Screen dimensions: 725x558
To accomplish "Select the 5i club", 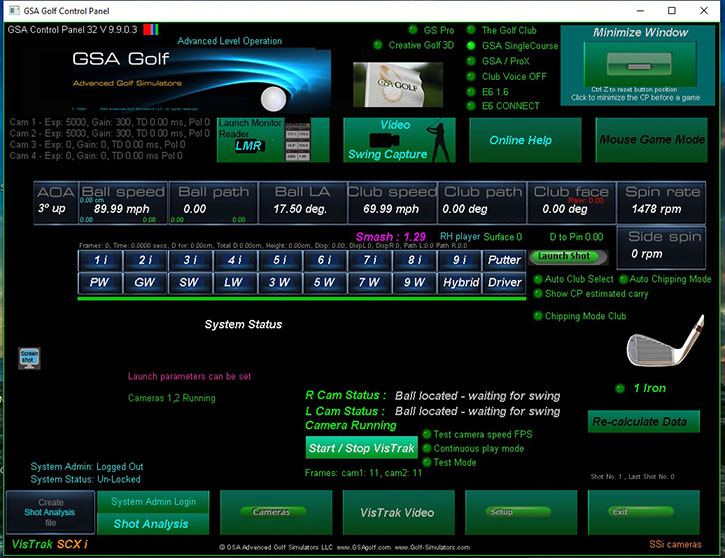I will pyautogui.click(x=280, y=260).
